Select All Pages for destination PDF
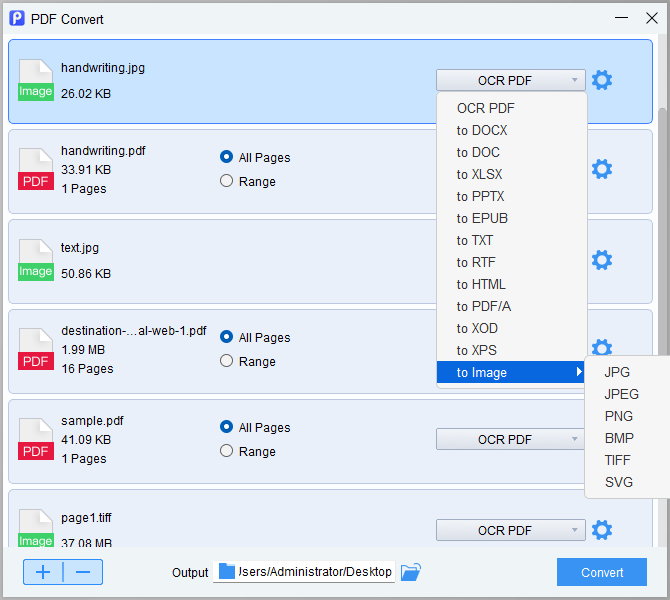Screen dimensions: 670x600 (x=227, y=337)
